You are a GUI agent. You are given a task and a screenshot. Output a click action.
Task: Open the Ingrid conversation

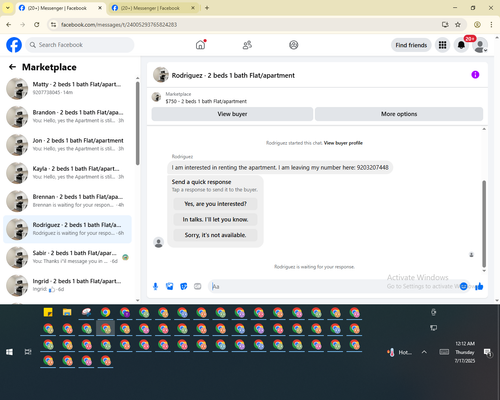pyautogui.click(x=67, y=285)
